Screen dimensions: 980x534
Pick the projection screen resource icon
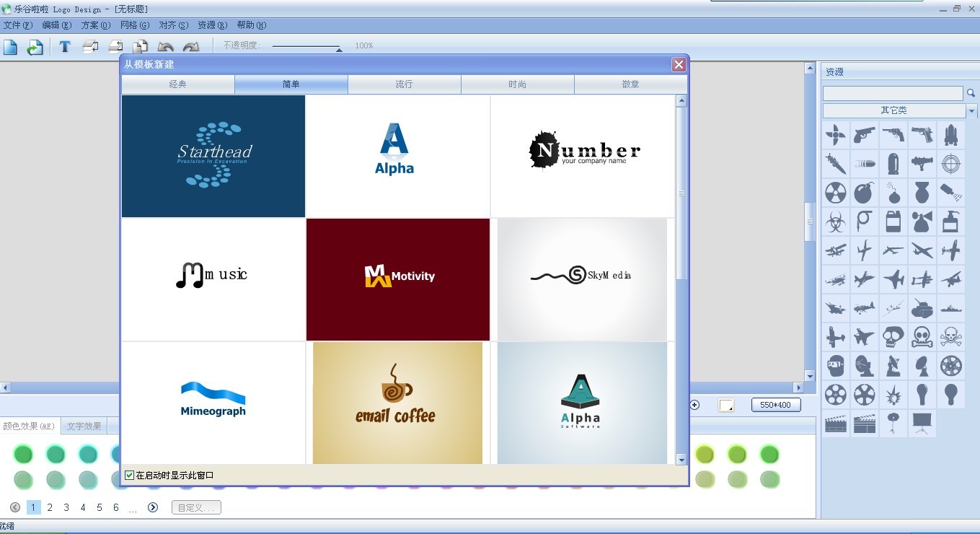tap(922, 424)
